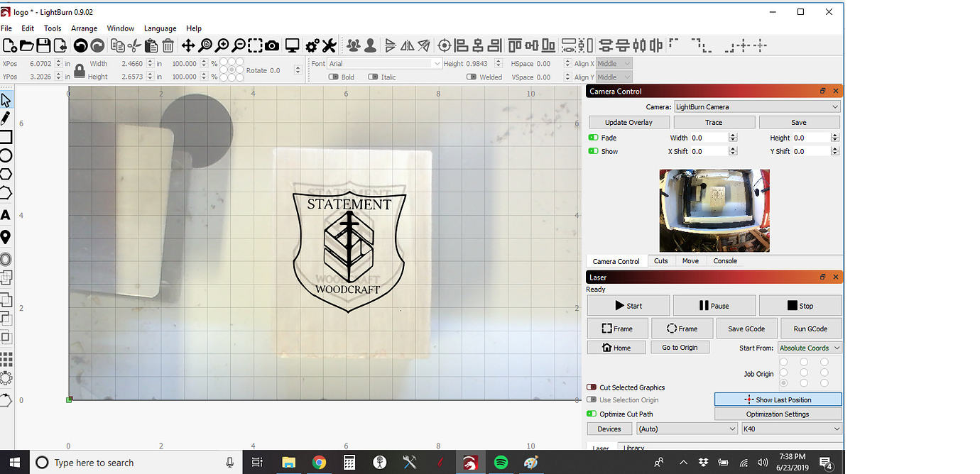The height and width of the screenshot is (474, 980).
Task: Select the Draw Lines pencil tool
Action: (6, 118)
